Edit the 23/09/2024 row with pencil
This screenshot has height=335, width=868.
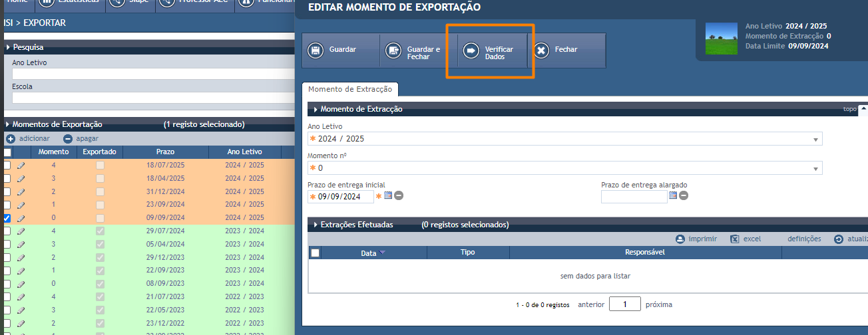click(x=21, y=204)
